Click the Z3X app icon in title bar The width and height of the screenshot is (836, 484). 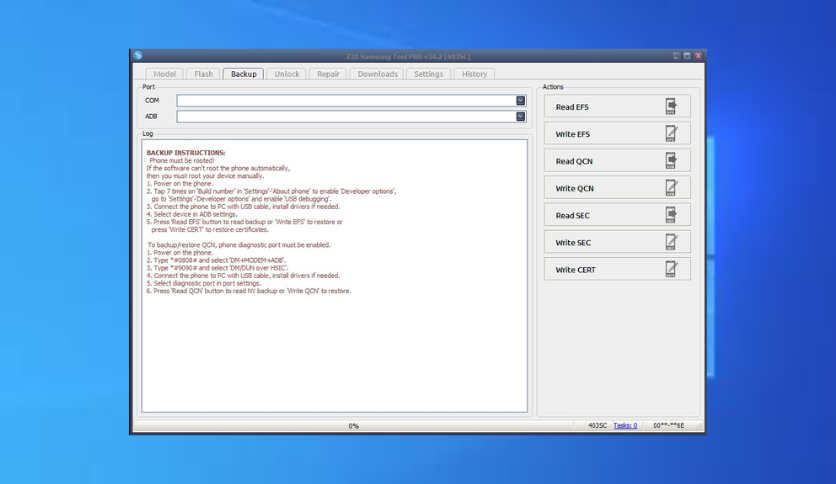point(138,55)
